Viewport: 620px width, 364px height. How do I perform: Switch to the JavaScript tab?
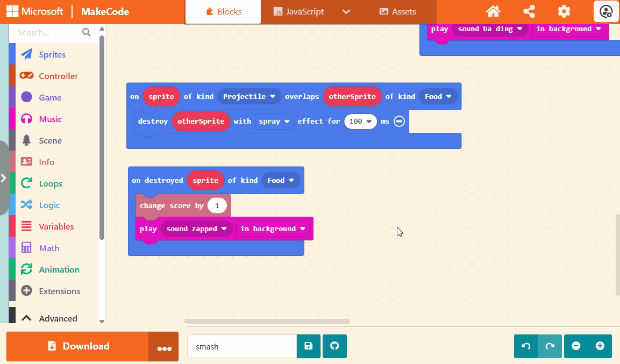(x=298, y=12)
